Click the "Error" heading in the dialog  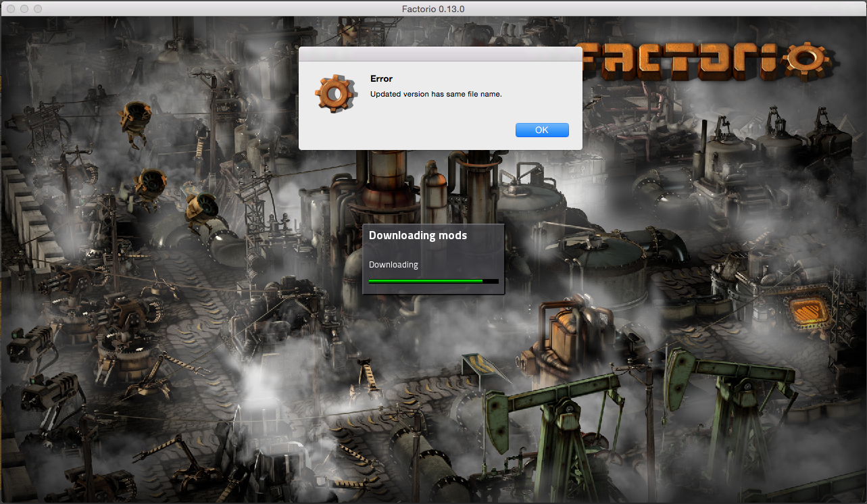(x=381, y=79)
